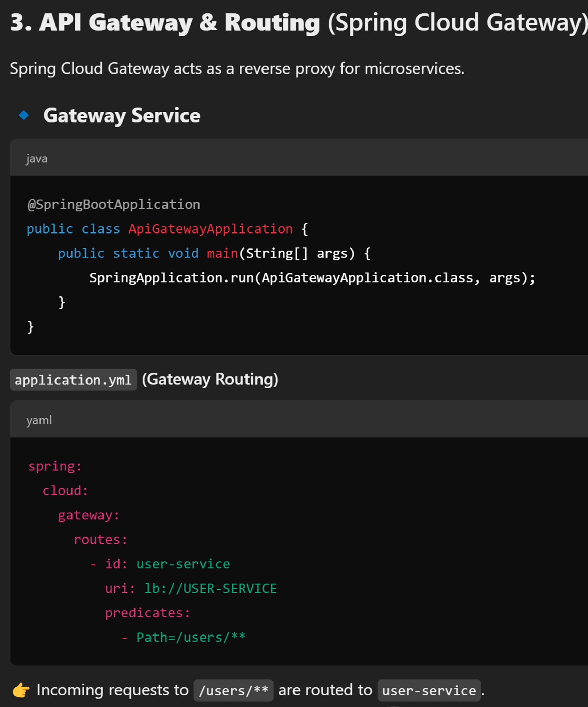Click the blue diamond bullet icon
This screenshot has height=707, width=588.
[24, 115]
